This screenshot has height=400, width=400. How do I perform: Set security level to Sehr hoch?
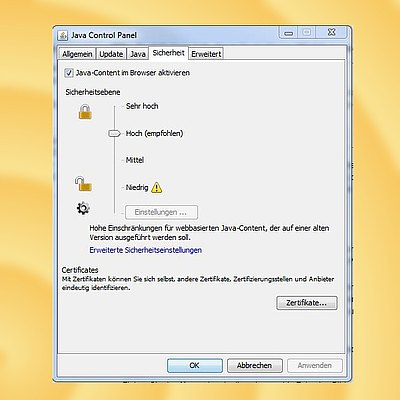[x=142, y=106]
